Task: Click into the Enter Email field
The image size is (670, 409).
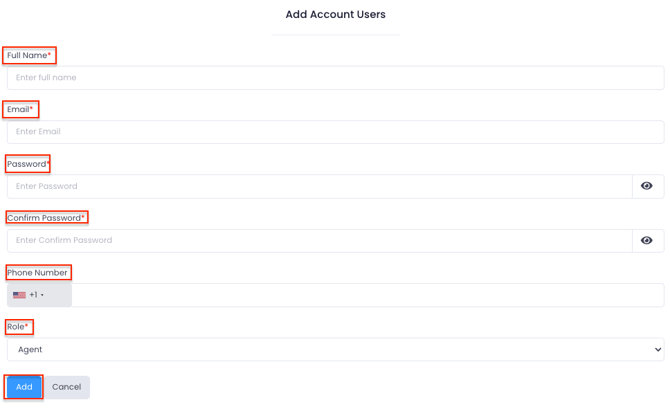Action: click(x=335, y=132)
